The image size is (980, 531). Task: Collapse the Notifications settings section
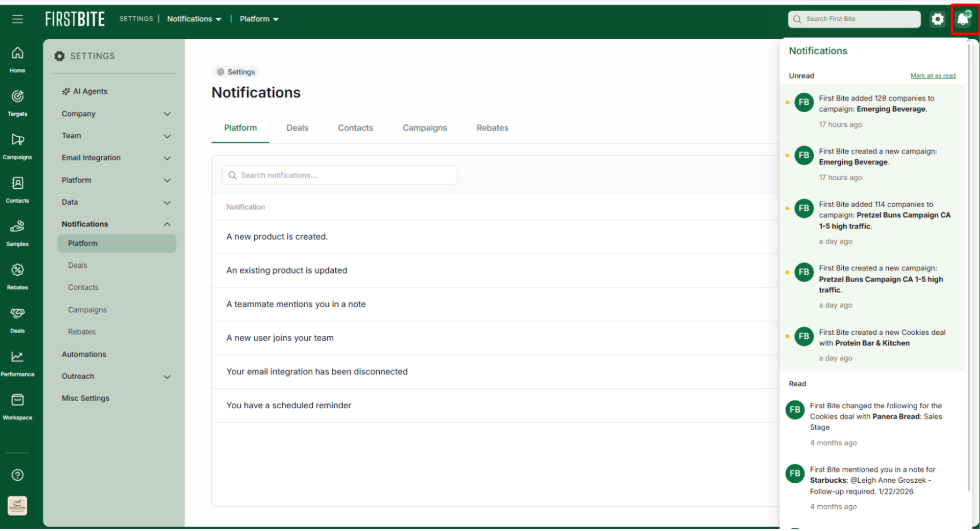(116, 224)
